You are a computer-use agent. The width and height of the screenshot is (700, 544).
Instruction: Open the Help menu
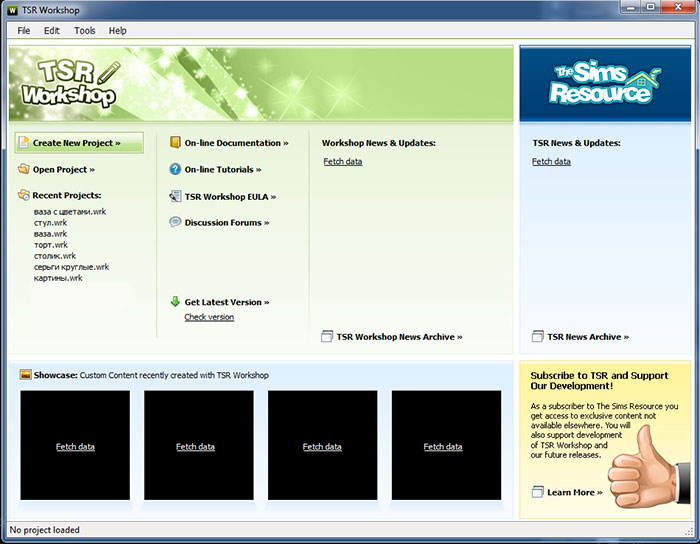click(x=118, y=31)
